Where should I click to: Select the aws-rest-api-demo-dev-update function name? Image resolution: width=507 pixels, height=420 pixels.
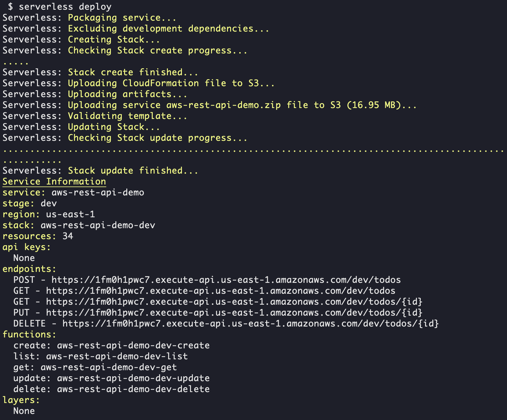[133, 378]
